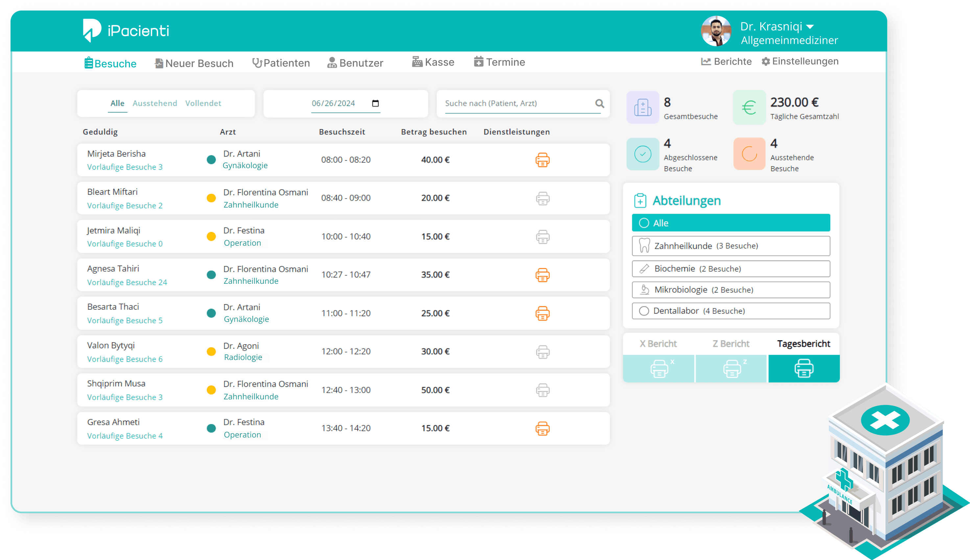Click the X Bericht printer icon
This screenshot has height=560, width=970.
[659, 369]
